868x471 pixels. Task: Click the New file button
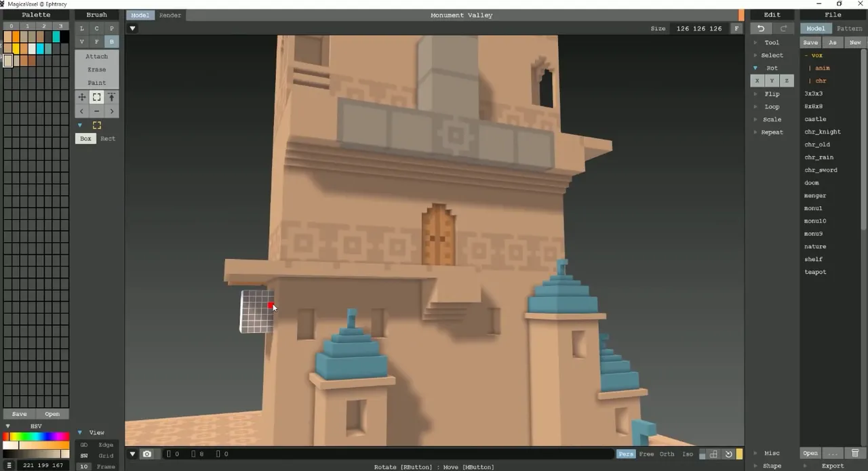(x=855, y=42)
